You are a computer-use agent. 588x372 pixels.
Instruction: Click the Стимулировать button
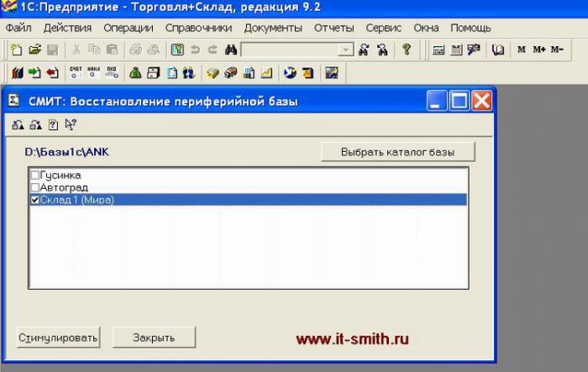point(58,338)
